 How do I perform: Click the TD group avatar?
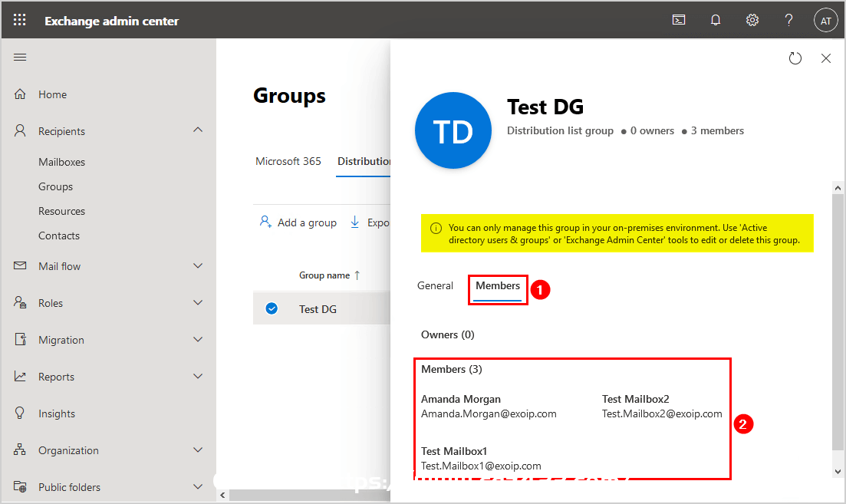tap(453, 130)
